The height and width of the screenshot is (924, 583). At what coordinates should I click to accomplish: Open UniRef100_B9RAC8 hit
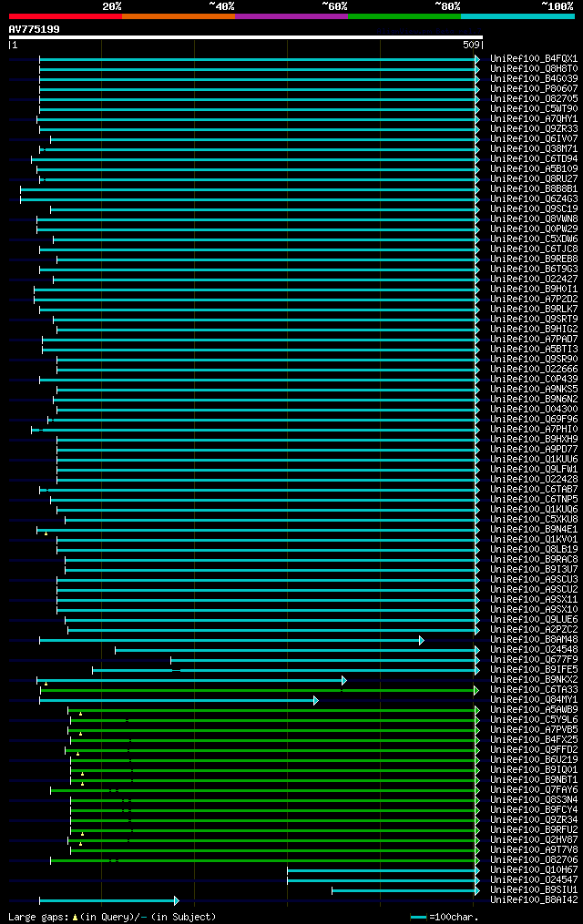(x=534, y=560)
